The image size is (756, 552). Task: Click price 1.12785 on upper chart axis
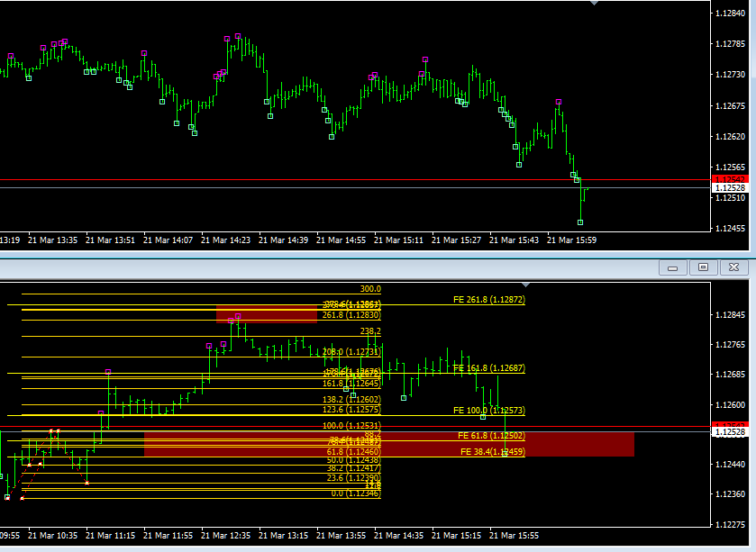pyautogui.click(x=730, y=44)
